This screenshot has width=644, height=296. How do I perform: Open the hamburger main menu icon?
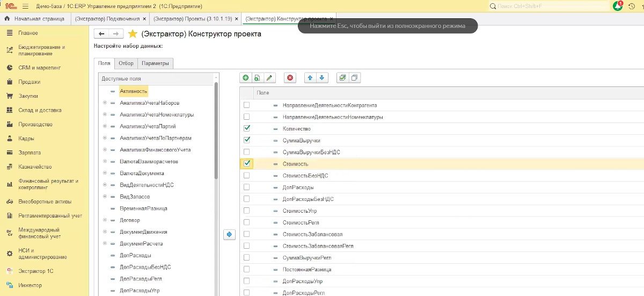[26, 6]
